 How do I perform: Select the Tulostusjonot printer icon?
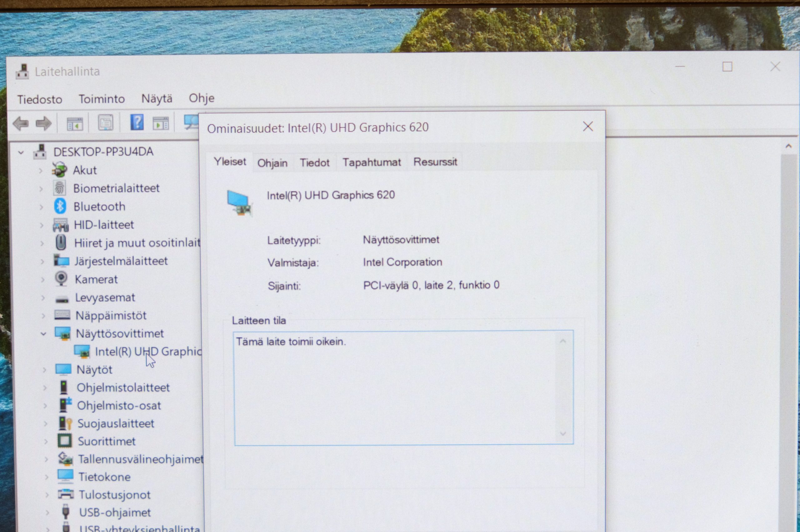point(66,494)
